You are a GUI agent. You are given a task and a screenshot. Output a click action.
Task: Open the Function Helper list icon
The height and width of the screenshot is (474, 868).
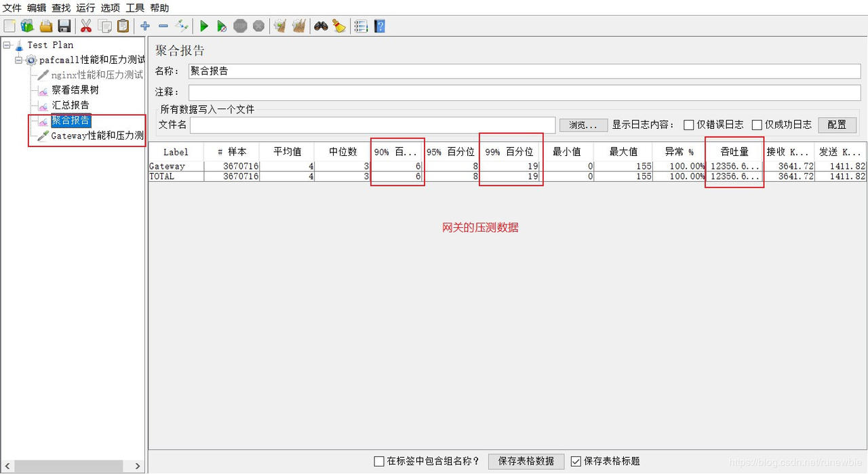point(361,26)
